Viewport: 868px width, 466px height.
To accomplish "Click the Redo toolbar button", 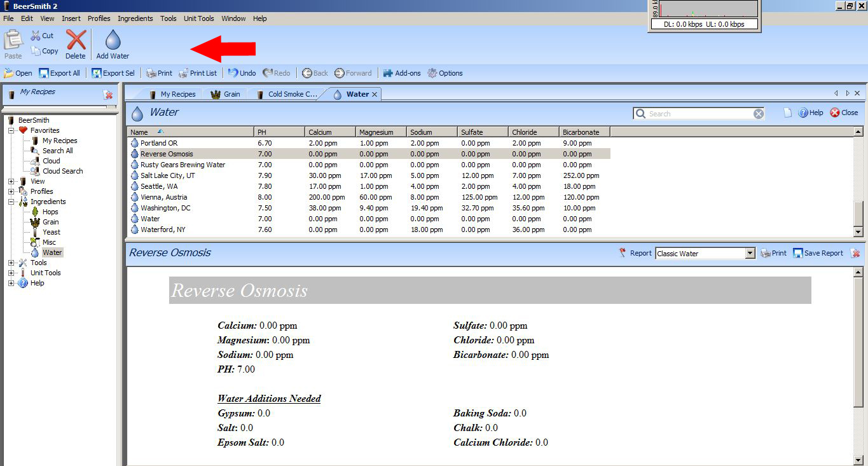I will coord(276,73).
